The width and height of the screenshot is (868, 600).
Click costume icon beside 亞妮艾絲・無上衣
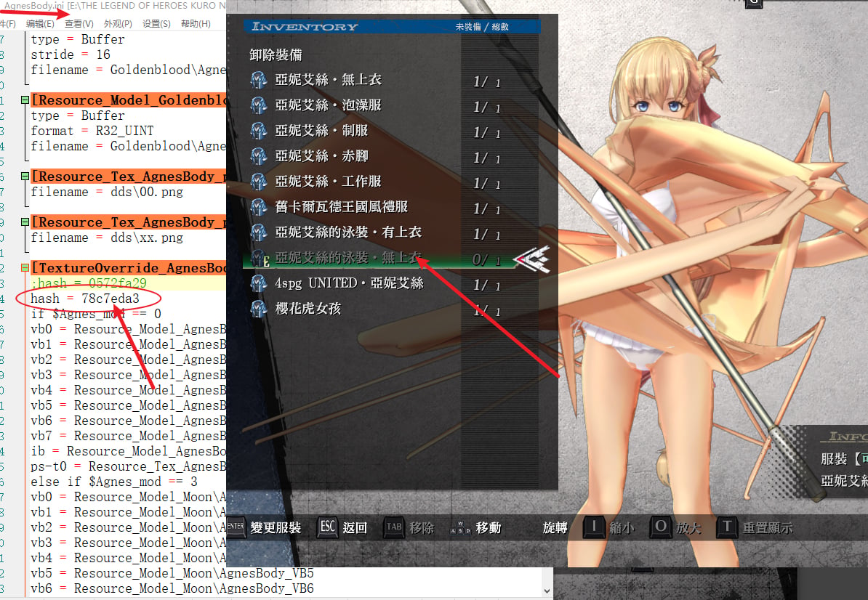point(259,80)
